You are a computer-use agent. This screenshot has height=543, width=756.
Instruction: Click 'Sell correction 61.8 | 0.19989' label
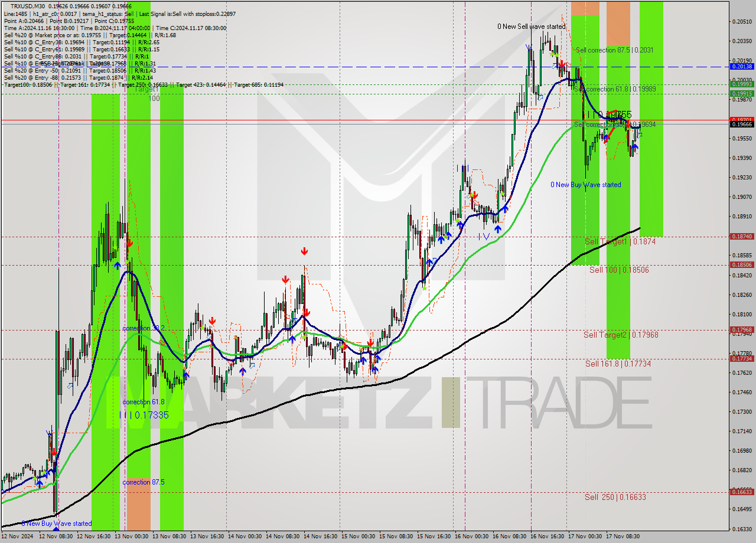pyautogui.click(x=615, y=89)
